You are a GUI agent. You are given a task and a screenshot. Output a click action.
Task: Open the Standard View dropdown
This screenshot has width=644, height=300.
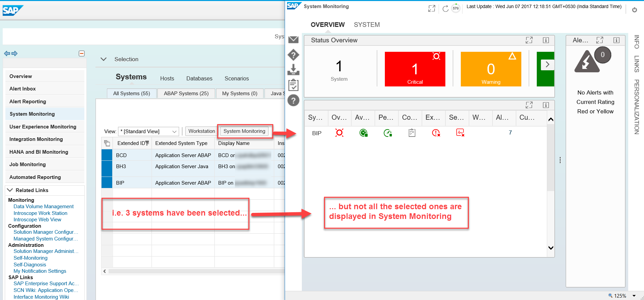pos(174,132)
